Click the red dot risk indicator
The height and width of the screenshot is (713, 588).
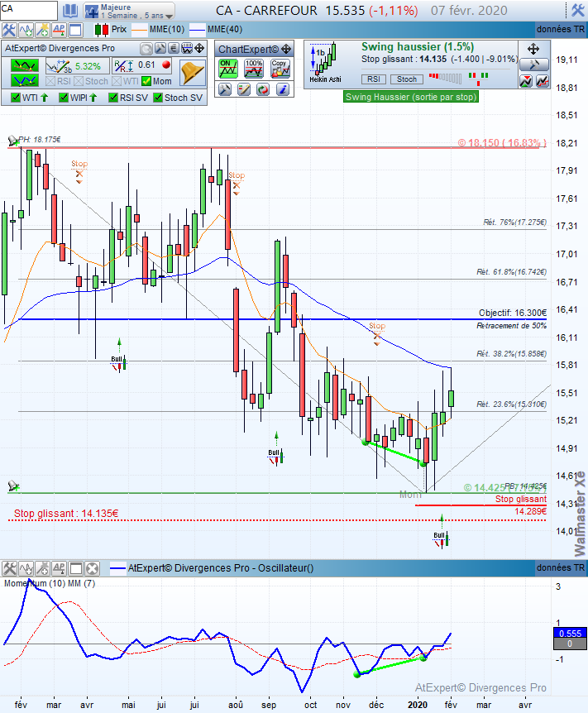pos(166,65)
